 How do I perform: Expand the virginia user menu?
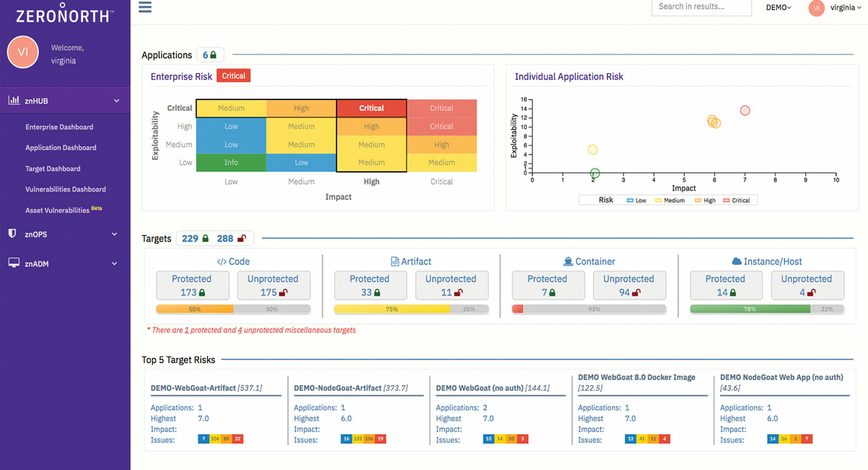click(x=845, y=8)
